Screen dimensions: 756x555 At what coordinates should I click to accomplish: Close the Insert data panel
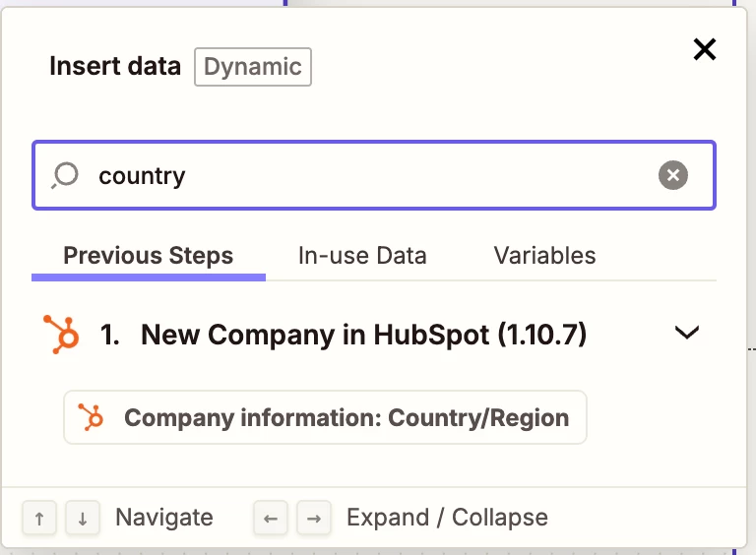point(705,49)
